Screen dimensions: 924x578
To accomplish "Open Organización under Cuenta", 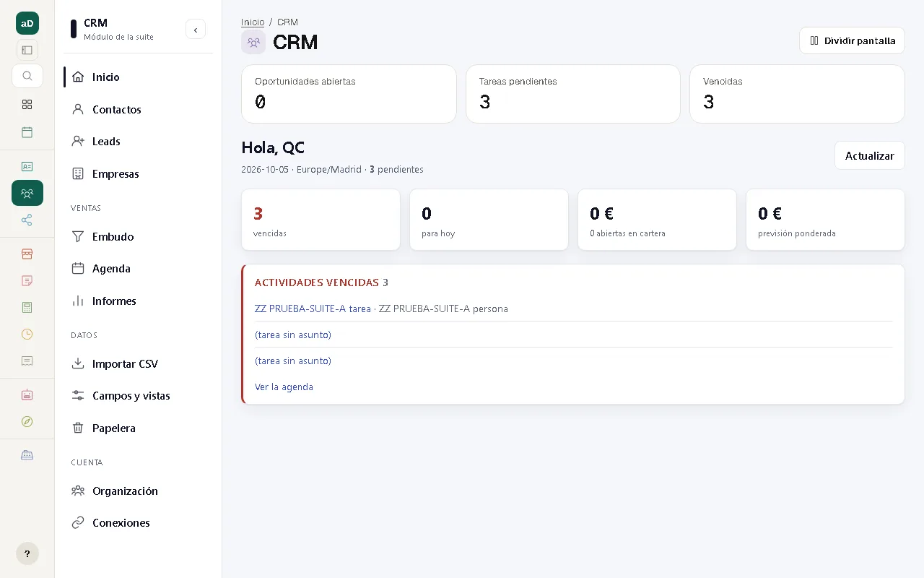I will coord(138,491).
